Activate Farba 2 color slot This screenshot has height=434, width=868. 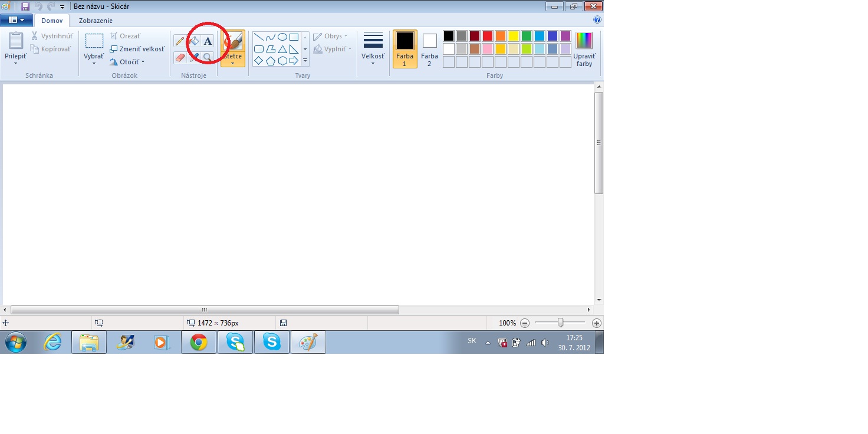[429, 48]
